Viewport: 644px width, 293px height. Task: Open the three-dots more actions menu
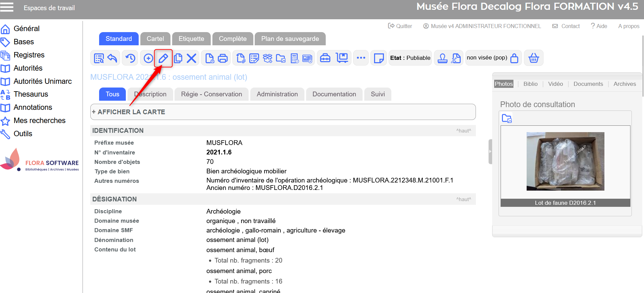pos(361,58)
